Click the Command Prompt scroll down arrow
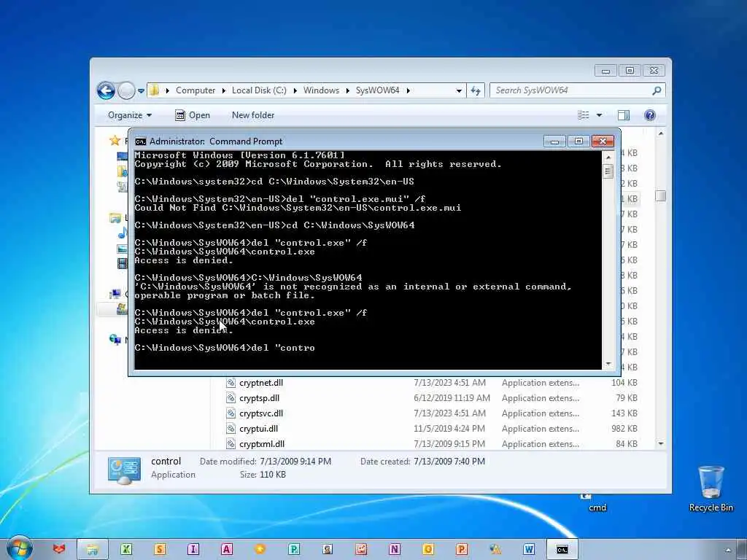The width and height of the screenshot is (747, 560). [608, 365]
